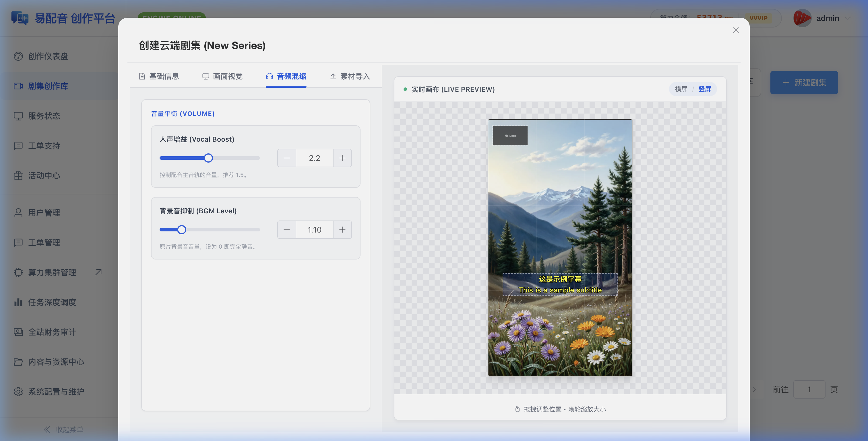
Task: Open the 素材导入 tab
Action: tap(350, 77)
